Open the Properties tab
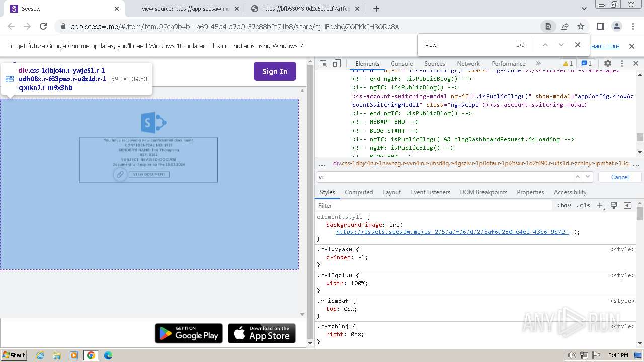 [530, 192]
